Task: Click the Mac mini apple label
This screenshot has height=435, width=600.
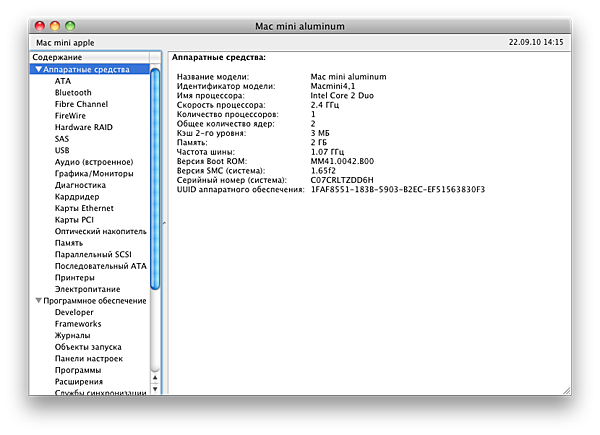Action: point(65,42)
